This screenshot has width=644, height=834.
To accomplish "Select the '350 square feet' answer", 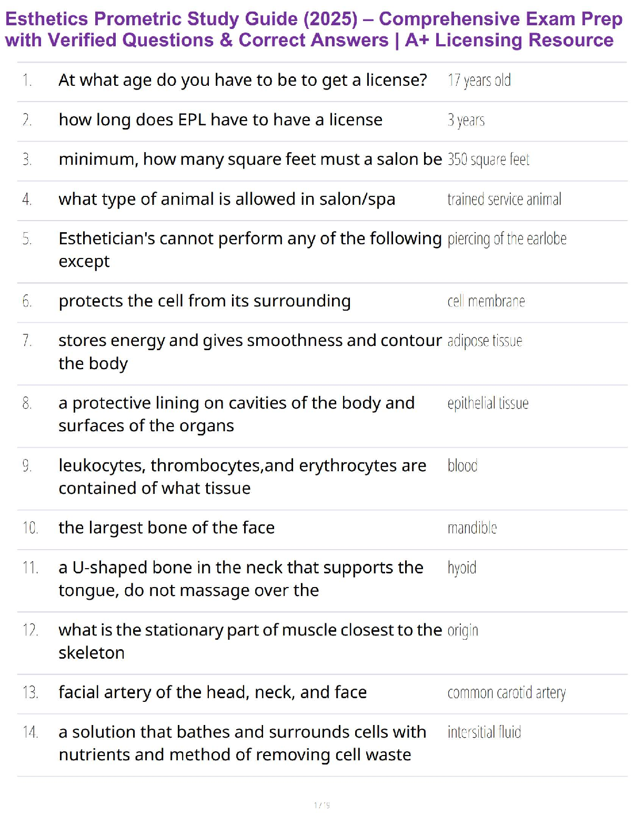I will 488,160.
